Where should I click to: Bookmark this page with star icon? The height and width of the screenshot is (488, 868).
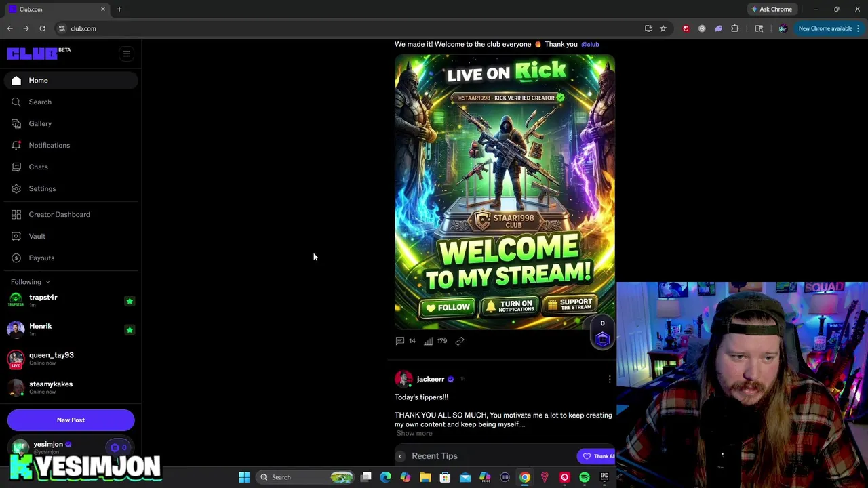pos(663,28)
